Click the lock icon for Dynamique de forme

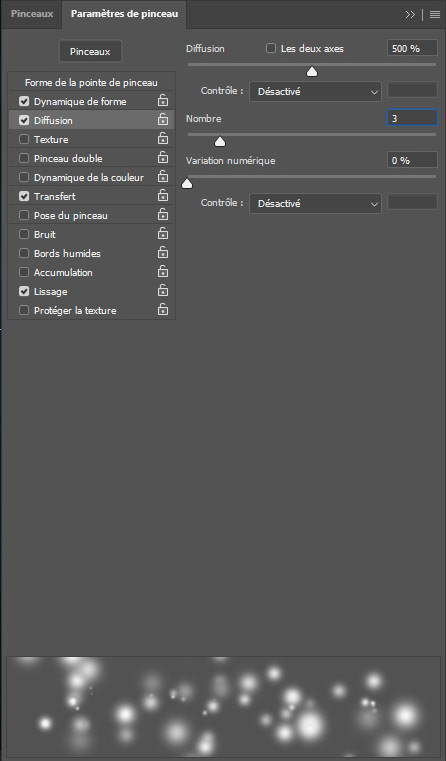(x=163, y=100)
